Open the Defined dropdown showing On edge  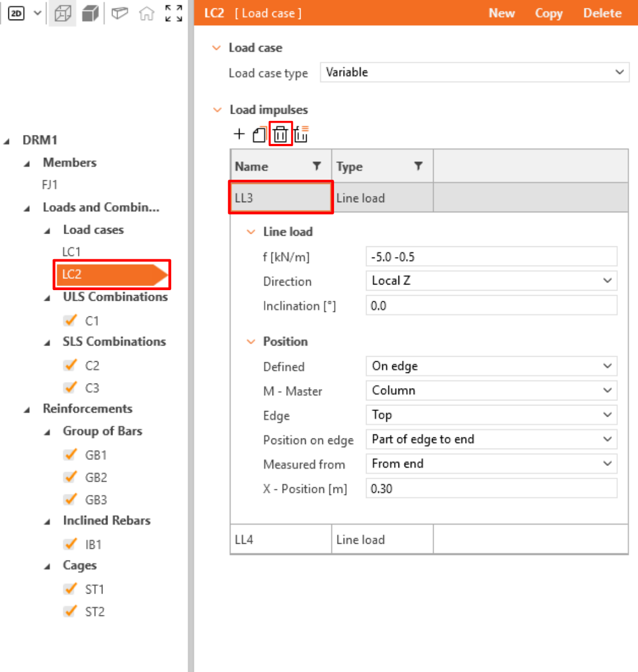491,366
